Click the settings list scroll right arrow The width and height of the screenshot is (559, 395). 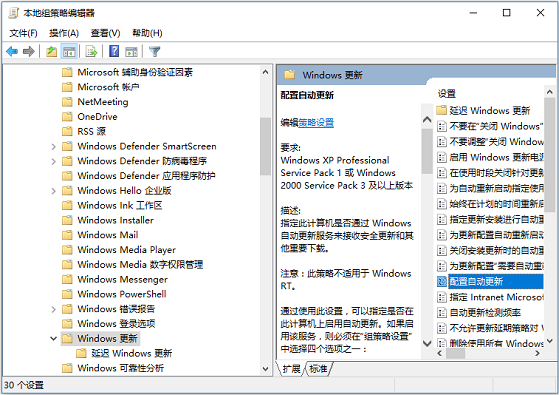(538, 354)
